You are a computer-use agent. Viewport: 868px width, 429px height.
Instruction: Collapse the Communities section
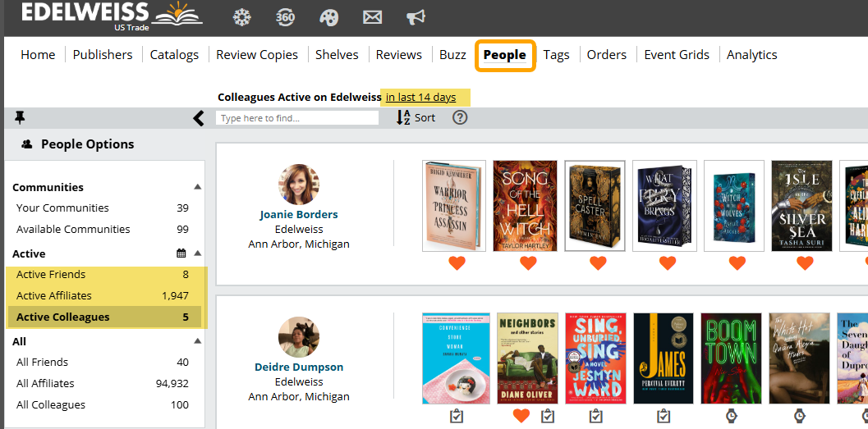click(x=197, y=187)
